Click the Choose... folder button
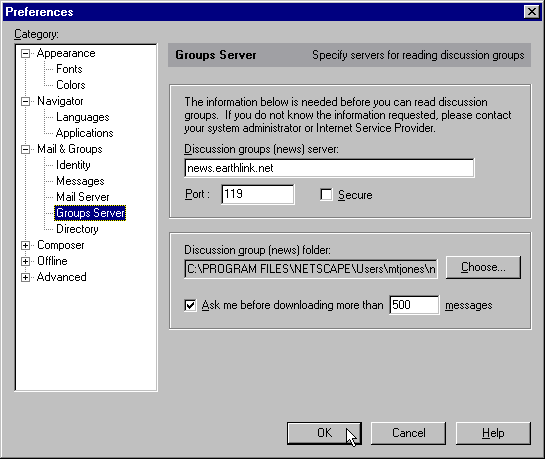Image resolution: width=545 pixels, height=459 pixels. tap(483, 267)
